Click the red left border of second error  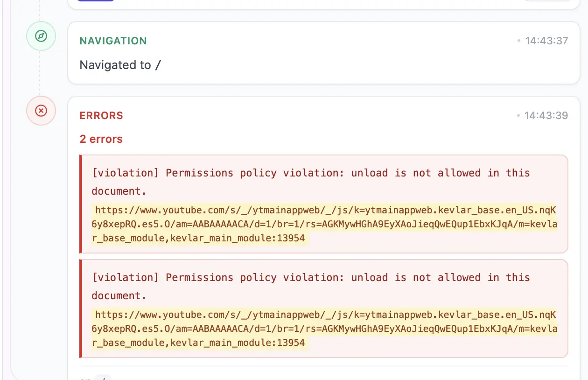pos(81,309)
